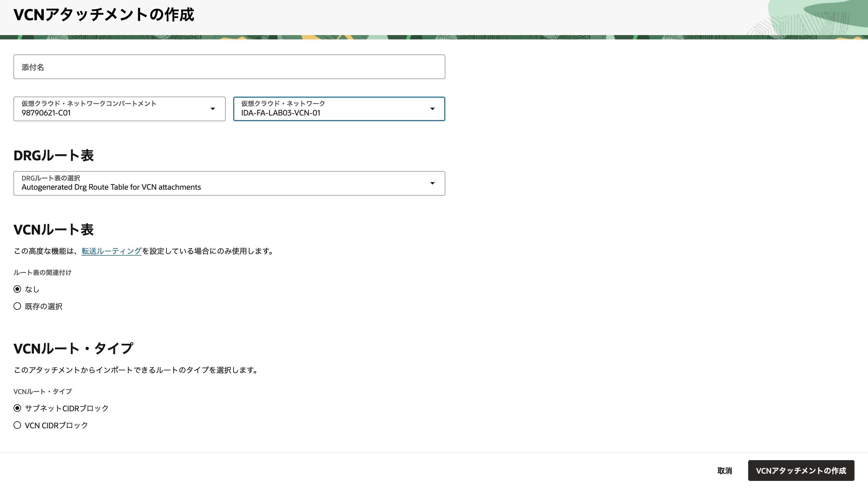Viewport: 868px width, 489px height.
Task: Click the DRGルート表 section heading
Action: [x=54, y=155]
